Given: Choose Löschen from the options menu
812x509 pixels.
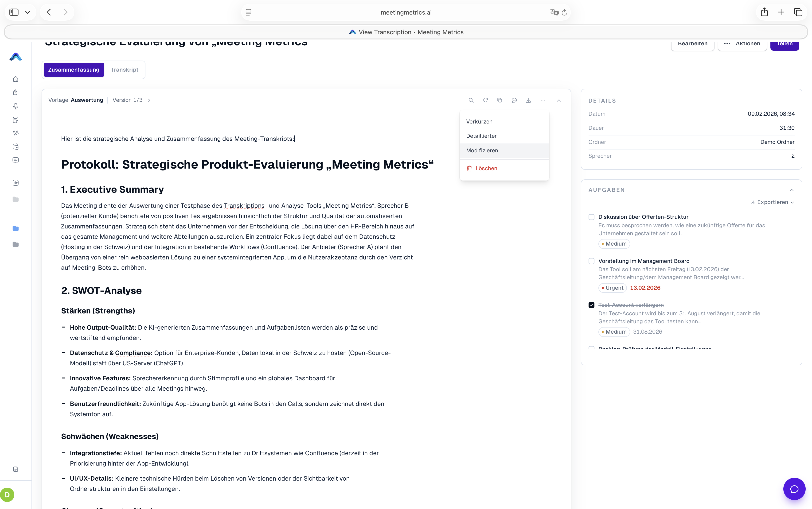Looking at the screenshot, I should point(504,168).
